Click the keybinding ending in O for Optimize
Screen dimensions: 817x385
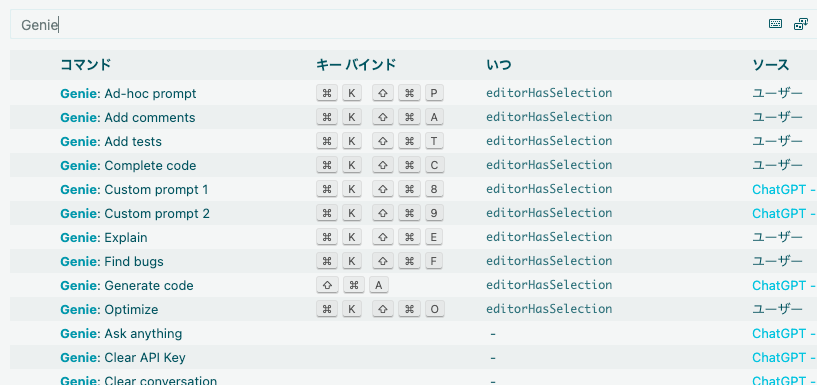380,309
